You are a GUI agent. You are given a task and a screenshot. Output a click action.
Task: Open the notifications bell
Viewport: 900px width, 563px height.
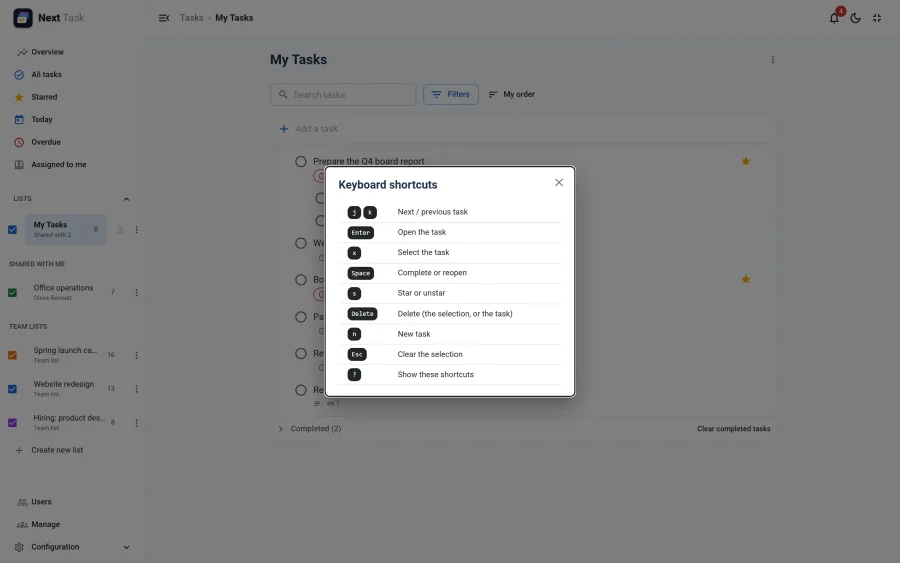tap(834, 18)
